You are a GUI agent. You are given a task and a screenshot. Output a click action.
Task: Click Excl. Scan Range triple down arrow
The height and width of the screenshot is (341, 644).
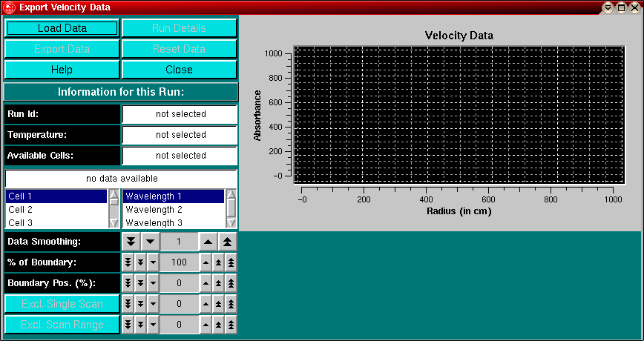[x=128, y=325]
